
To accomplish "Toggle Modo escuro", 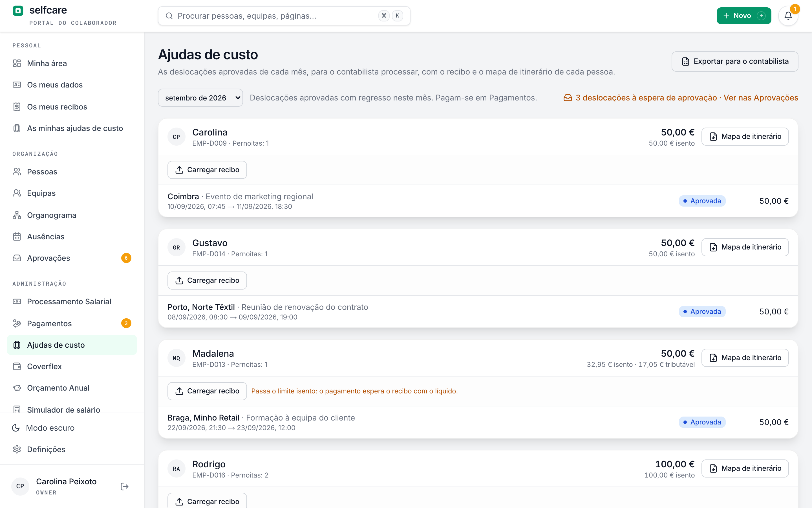I will 72,428.
